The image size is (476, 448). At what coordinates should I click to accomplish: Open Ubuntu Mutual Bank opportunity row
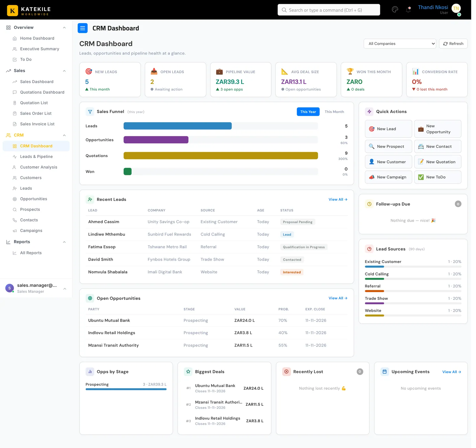(217, 320)
